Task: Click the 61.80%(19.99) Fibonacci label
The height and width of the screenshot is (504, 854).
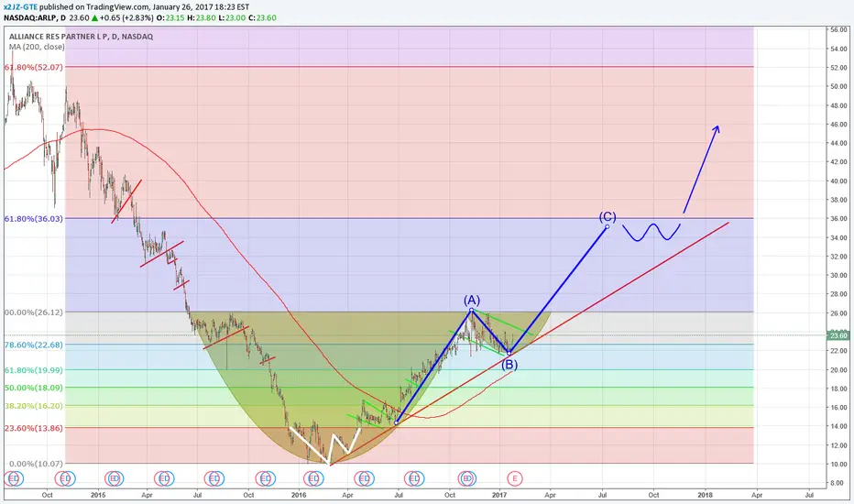Action: (x=34, y=370)
